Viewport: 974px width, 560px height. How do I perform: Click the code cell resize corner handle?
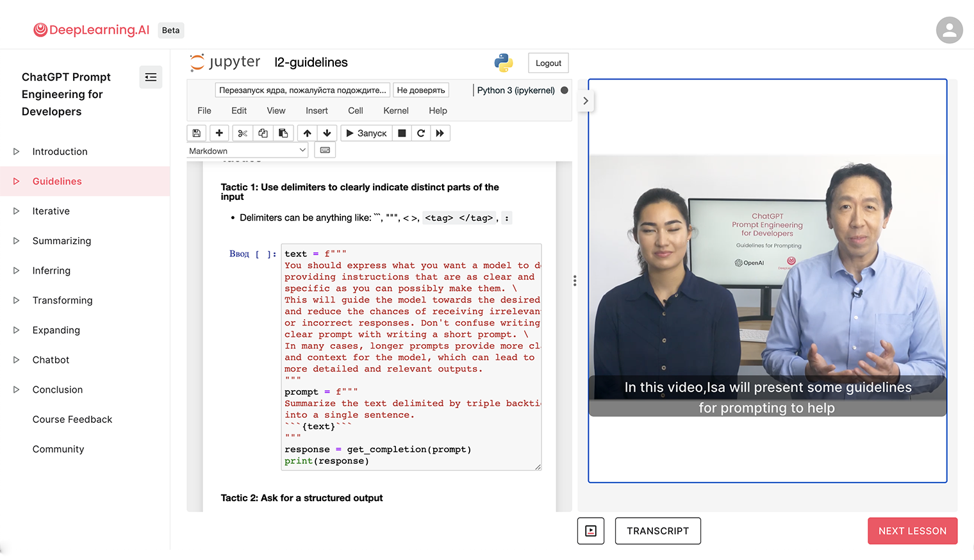(x=538, y=466)
